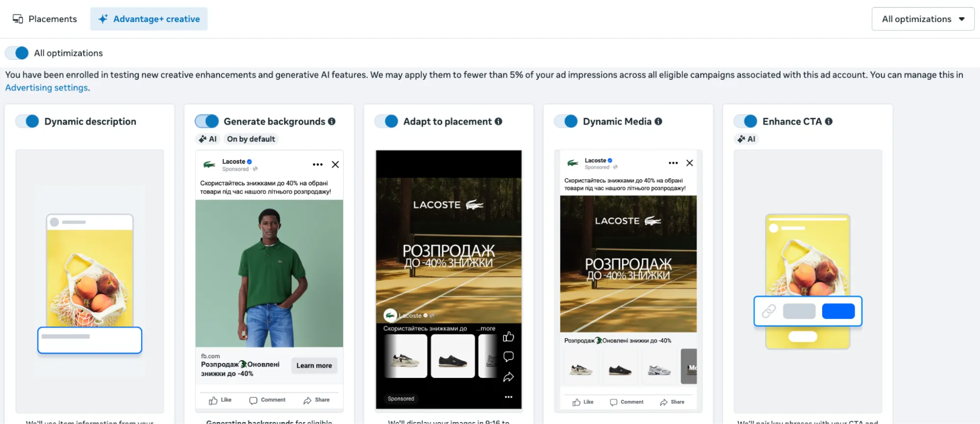Viewport: 980px width, 424px height.
Task: Click info icon beside Adapt to placement
Action: pyautogui.click(x=499, y=121)
